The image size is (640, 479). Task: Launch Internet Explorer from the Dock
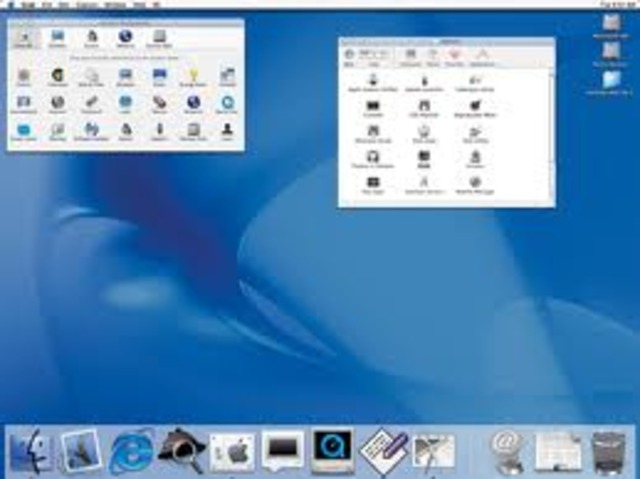point(131,451)
